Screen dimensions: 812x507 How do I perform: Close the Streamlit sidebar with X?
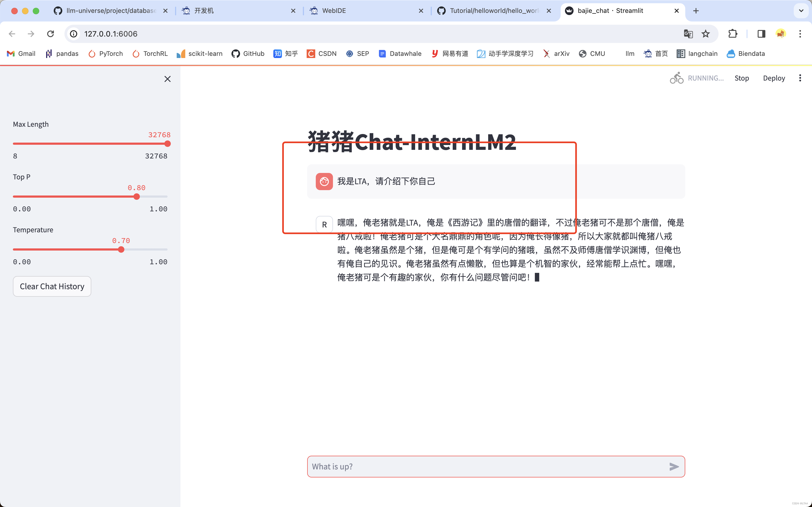(167, 79)
